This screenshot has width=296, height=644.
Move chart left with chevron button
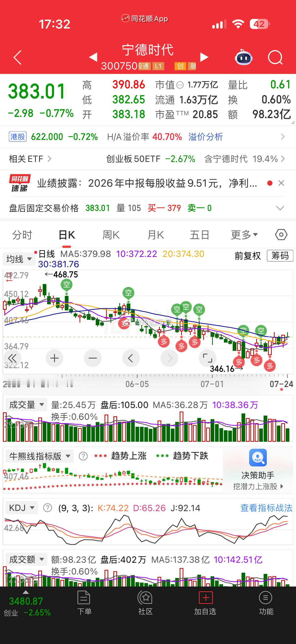(131, 358)
